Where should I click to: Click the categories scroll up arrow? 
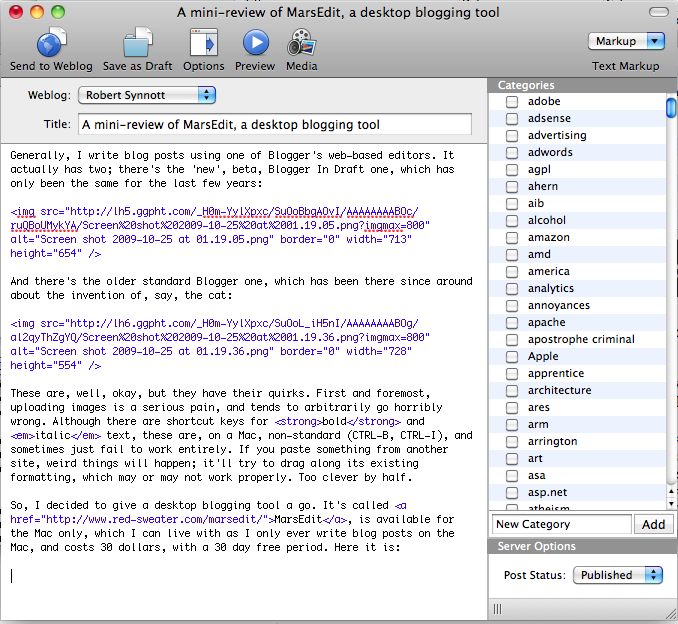coord(671,492)
